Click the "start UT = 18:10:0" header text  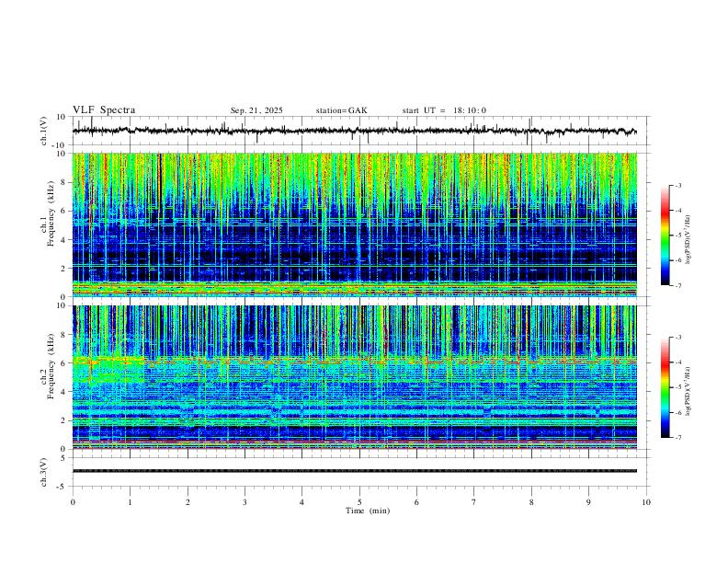444,110
